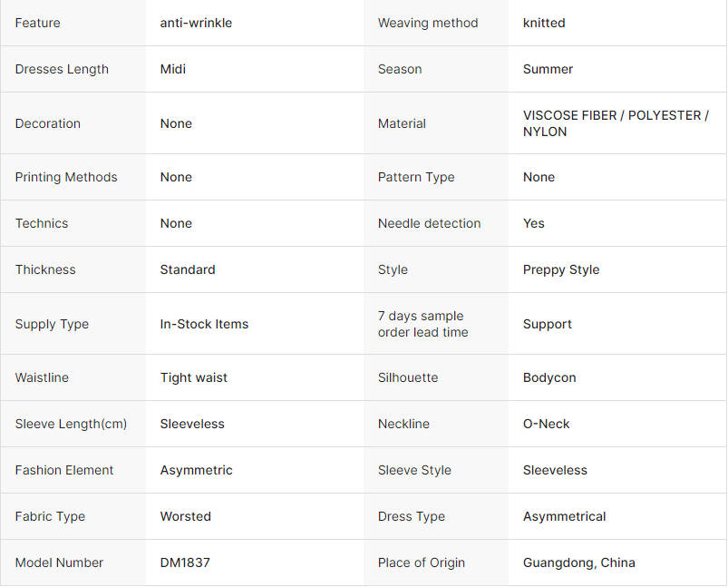Click the 'Standard' thickness value
Viewport: 728px width, 587px height.
click(x=188, y=270)
